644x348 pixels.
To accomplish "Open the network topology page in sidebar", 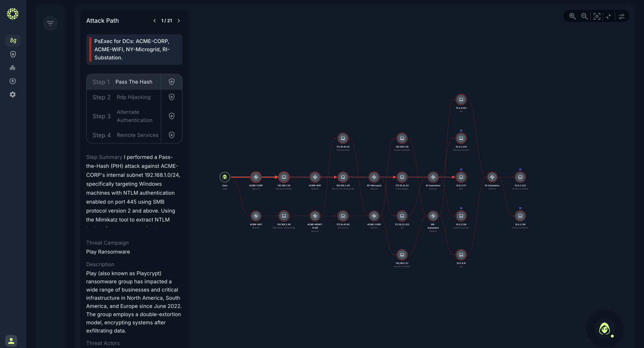I will coord(13,68).
